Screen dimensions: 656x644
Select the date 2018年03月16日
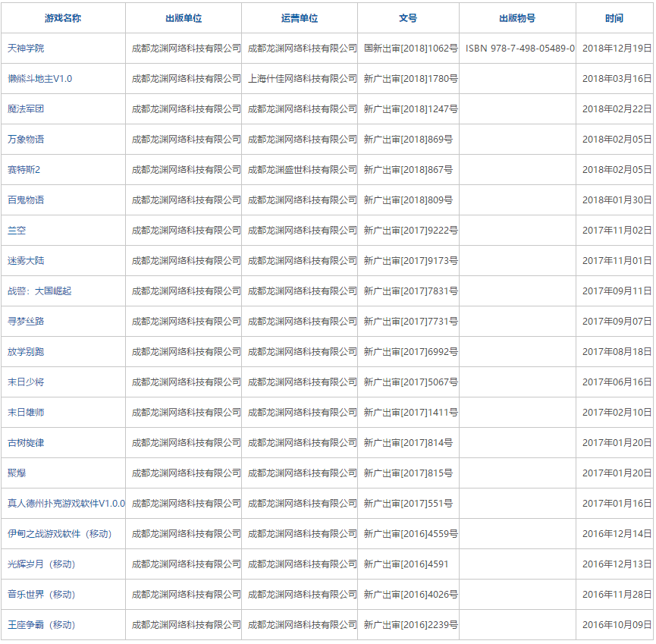(x=617, y=79)
